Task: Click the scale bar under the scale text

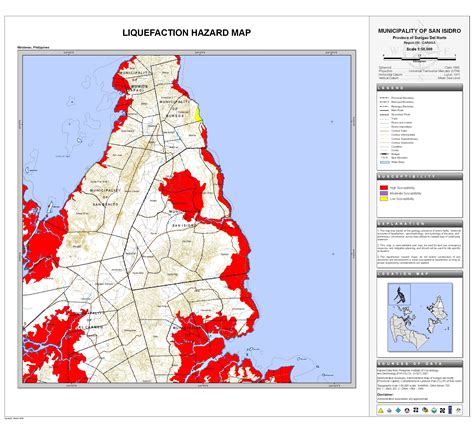Action: [419, 58]
